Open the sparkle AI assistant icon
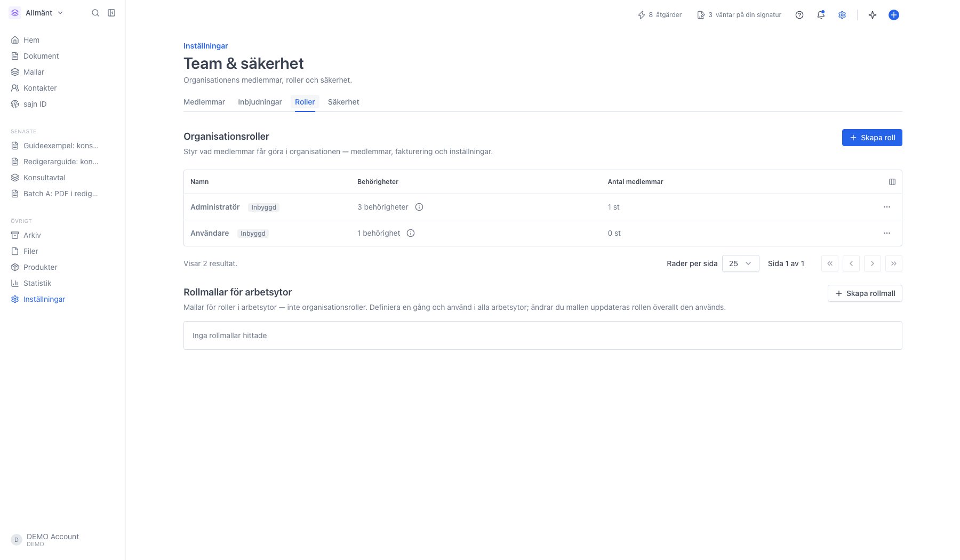 873,15
